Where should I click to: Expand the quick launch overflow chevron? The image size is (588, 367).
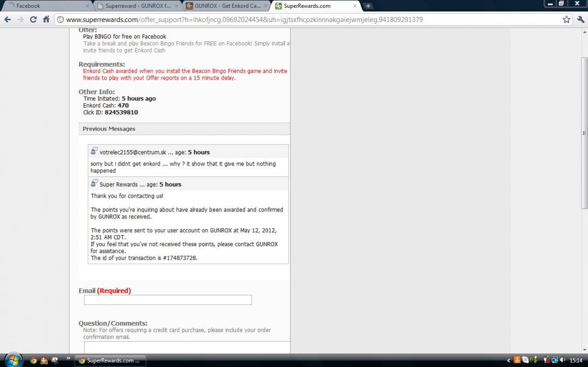(69, 358)
